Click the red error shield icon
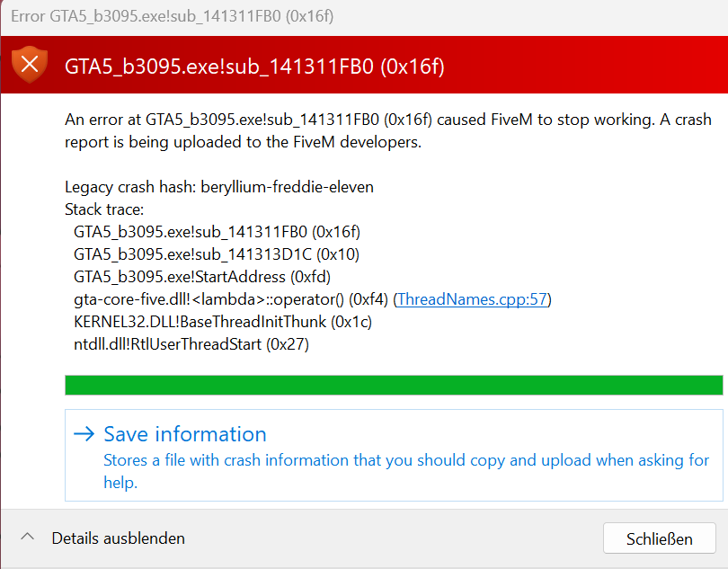Image resolution: width=728 pixels, height=569 pixels. (x=30, y=65)
